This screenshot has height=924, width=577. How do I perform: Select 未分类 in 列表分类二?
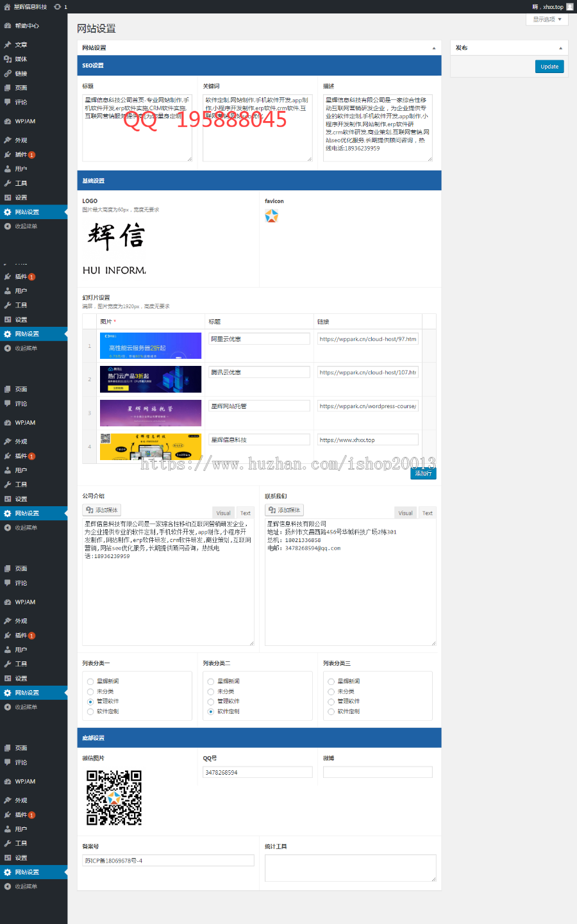(211, 692)
